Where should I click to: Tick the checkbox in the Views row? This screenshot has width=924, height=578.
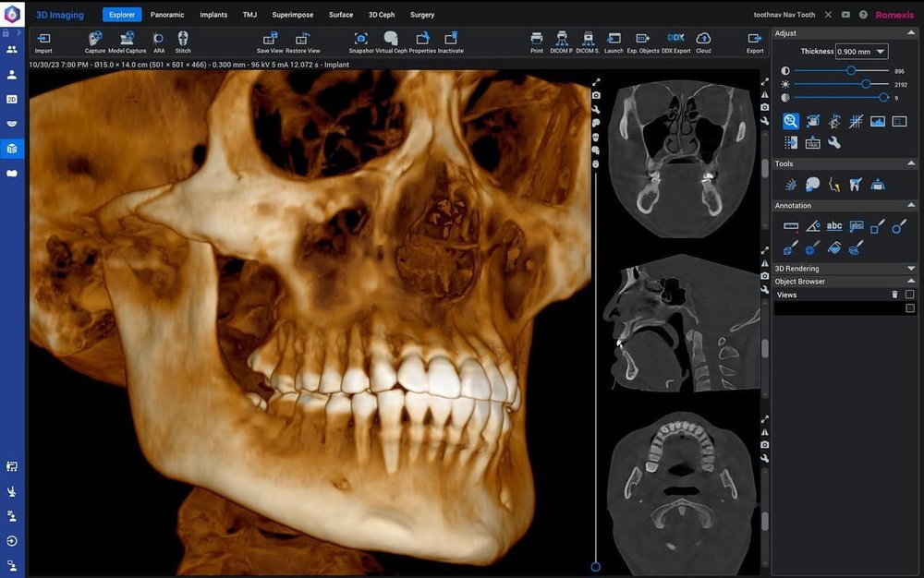910,295
